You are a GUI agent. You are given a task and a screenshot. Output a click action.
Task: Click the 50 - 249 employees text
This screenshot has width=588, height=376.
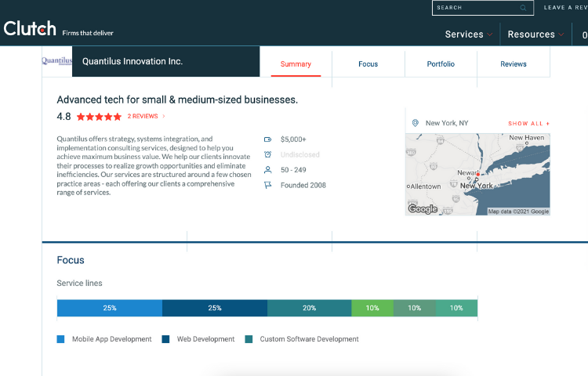point(293,170)
